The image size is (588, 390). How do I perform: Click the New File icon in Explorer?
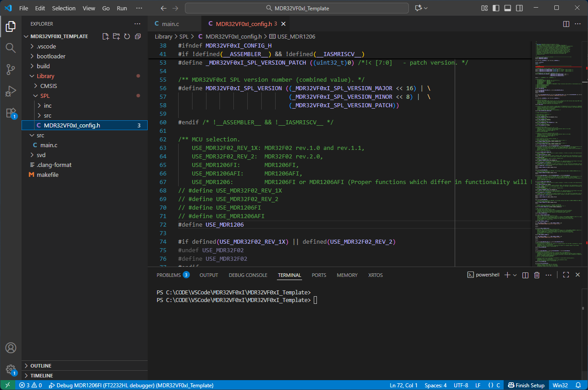[x=105, y=36]
